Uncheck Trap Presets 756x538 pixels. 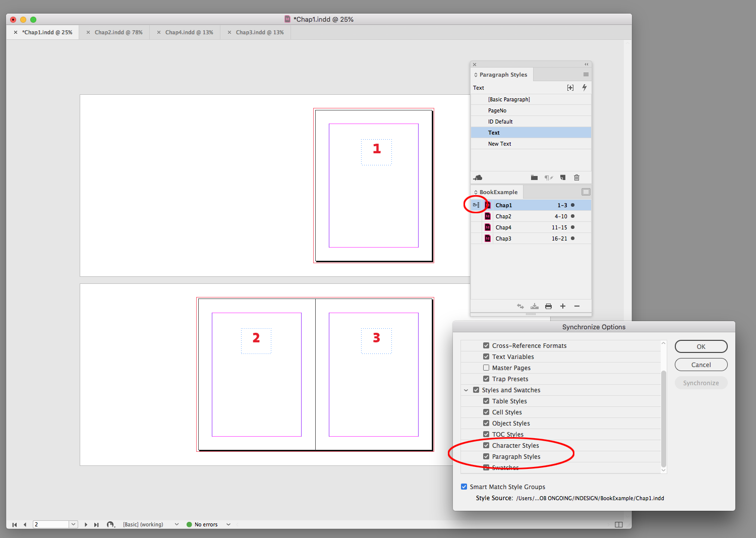pyautogui.click(x=486, y=379)
